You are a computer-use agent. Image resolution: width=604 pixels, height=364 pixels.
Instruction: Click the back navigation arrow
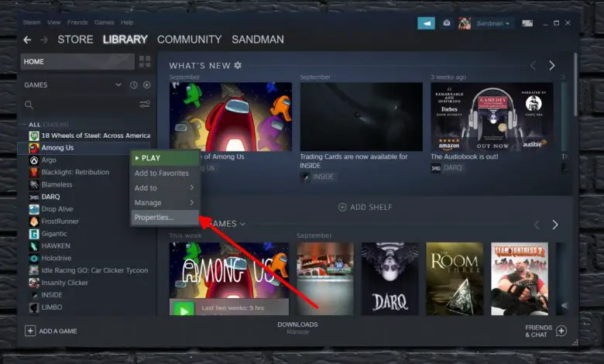27,39
